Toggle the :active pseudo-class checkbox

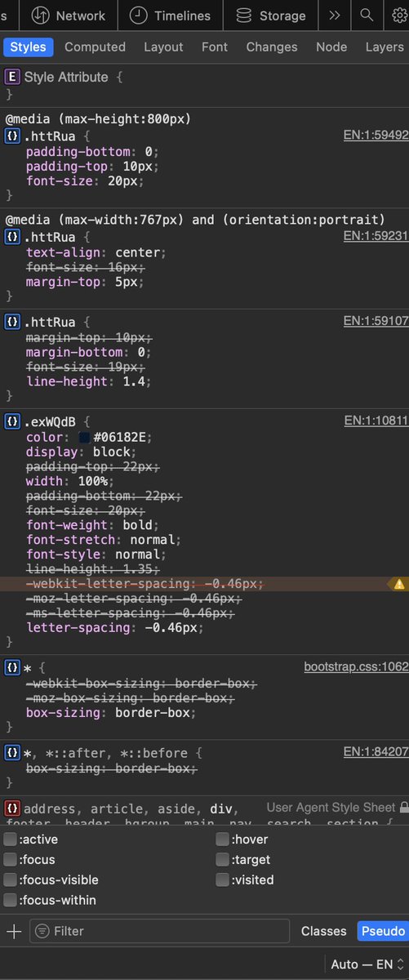[x=10, y=840]
